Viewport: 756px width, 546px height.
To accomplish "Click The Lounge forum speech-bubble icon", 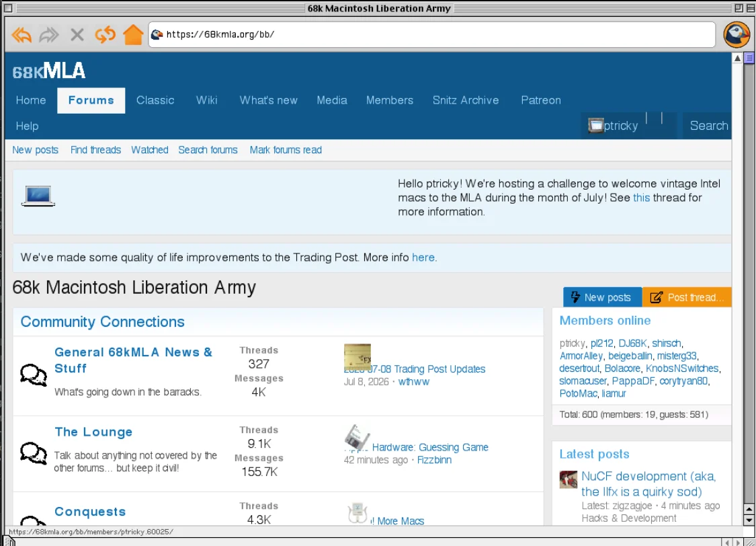I will [x=34, y=453].
